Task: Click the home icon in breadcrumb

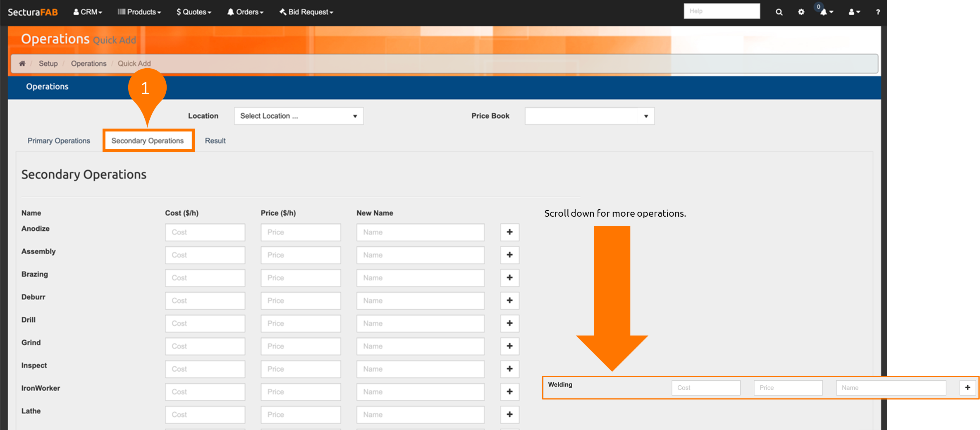Action: (22, 63)
